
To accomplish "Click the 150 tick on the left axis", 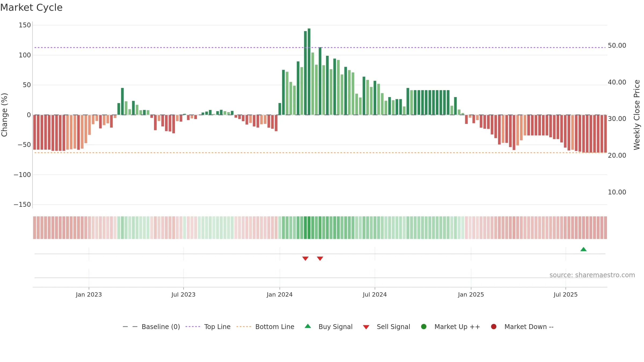I will click(25, 25).
